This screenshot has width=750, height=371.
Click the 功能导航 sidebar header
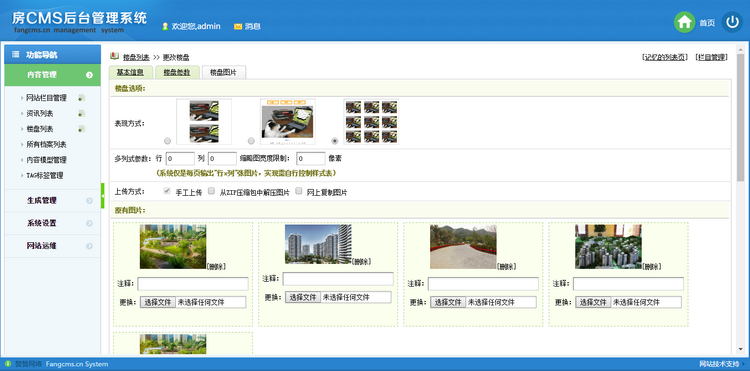pyautogui.click(x=53, y=55)
